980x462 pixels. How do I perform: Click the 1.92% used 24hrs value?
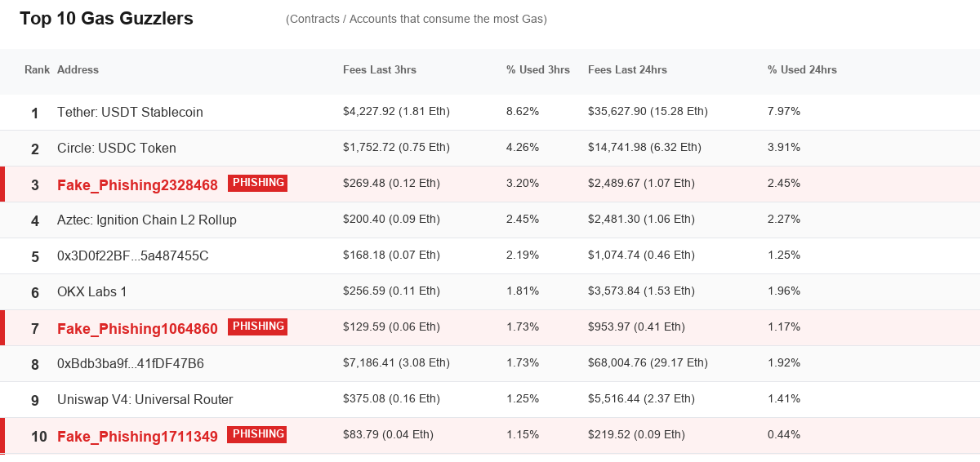click(x=784, y=362)
